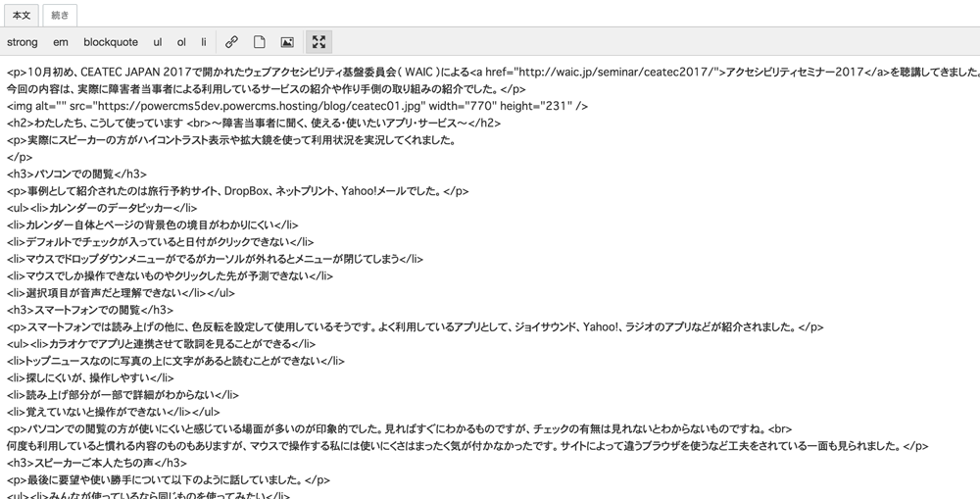Insert a ul list tag
Viewport: 980px width, 499px height.
click(x=158, y=42)
